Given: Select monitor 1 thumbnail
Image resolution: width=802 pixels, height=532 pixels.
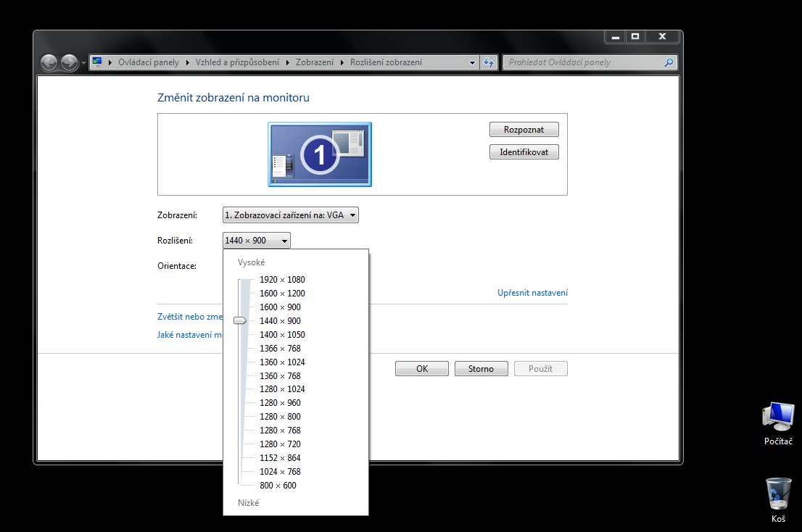Looking at the screenshot, I should pos(320,154).
